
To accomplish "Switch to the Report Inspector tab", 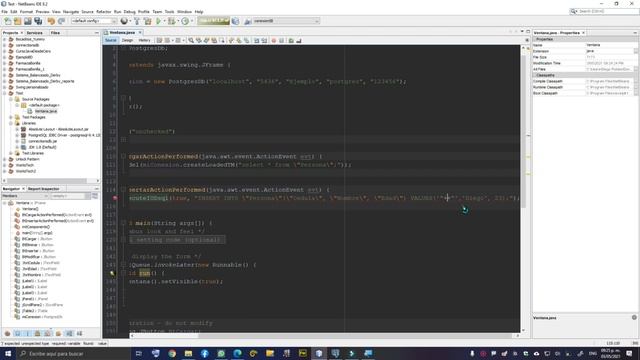I will tap(44, 189).
